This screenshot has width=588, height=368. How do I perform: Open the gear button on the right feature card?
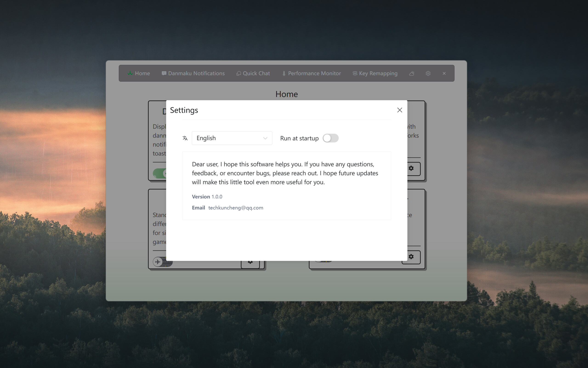point(411,168)
